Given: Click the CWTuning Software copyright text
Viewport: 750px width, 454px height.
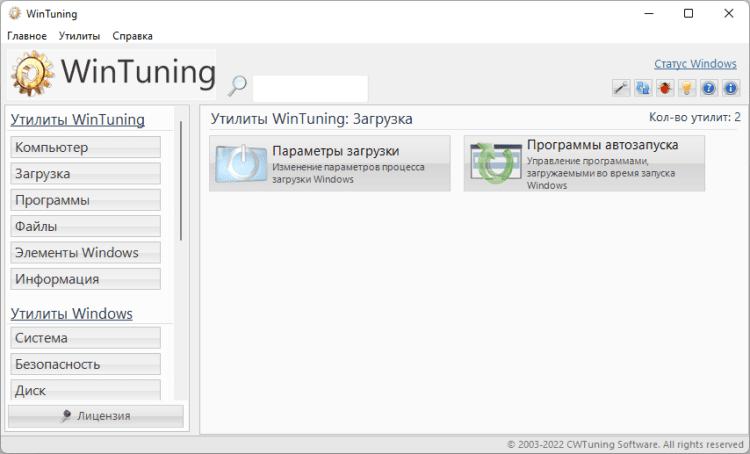Looking at the screenshot, I should click(x=625, y=444).
